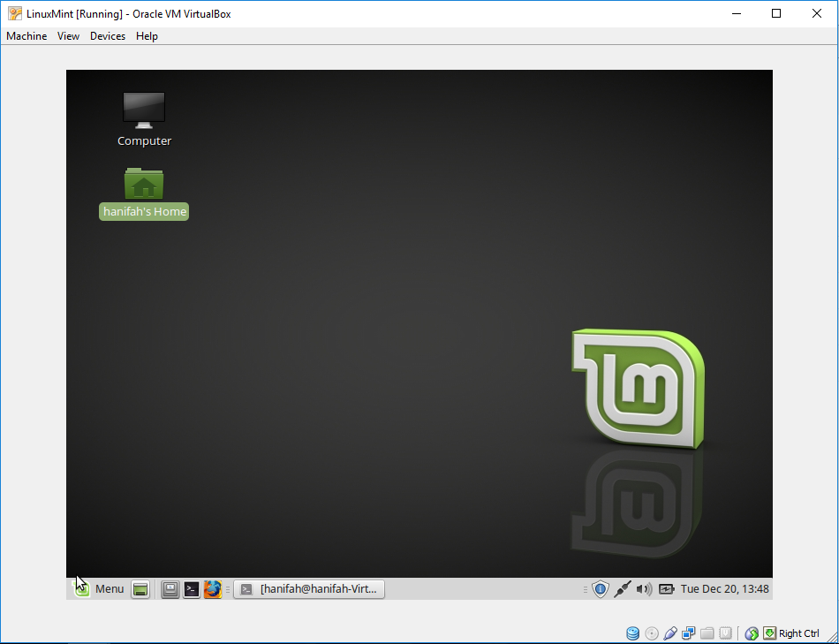The width and height of the screenshot is (839, 644).
Task: Launch Firefox from the panel
Action: click(x=212, y=588)
